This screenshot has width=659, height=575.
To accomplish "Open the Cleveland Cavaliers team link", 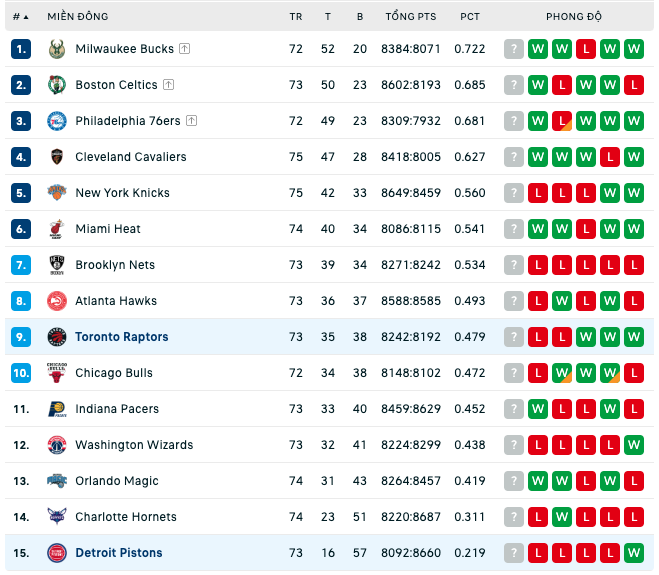I will tap(131, 157).
